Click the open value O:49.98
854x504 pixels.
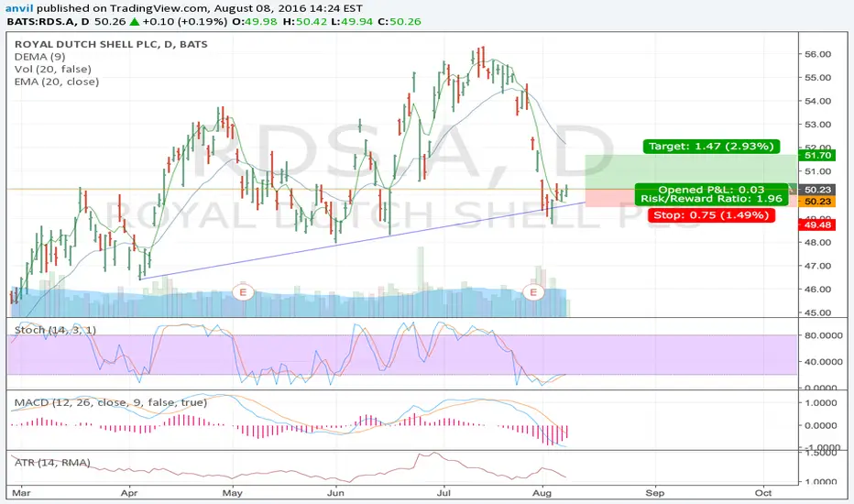pos(255,22)
